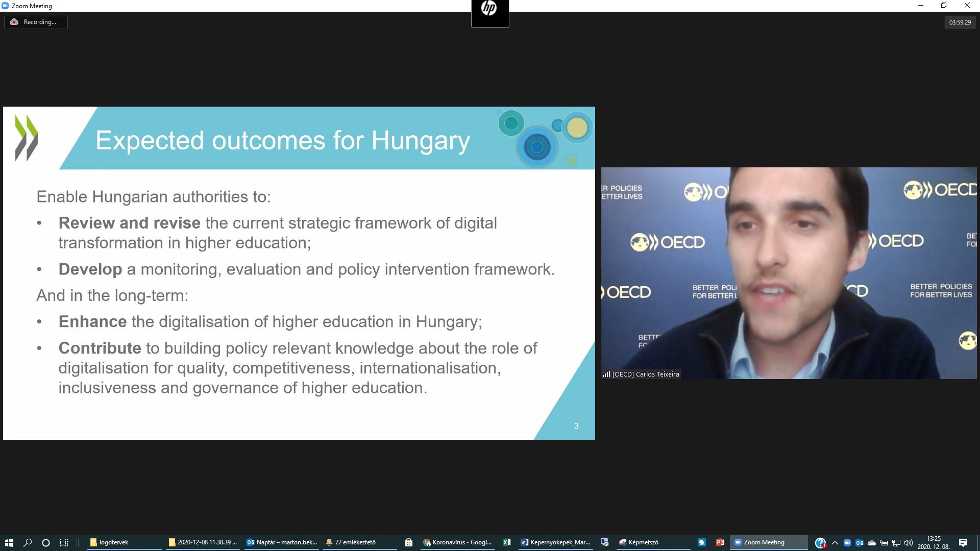The width and height of the screenshot is (980, 551).
Task: Click the Recording indicator in Zoom
Action: [x=36, y=22]
